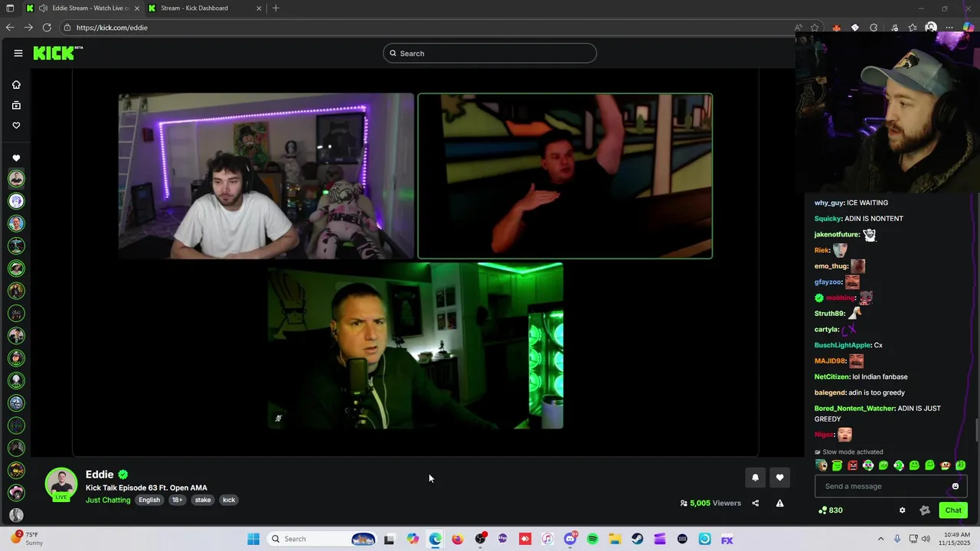The height and width of the screenshot is (551, 980).
Task: Click the kick tag
Action: (x=229, y=500)
